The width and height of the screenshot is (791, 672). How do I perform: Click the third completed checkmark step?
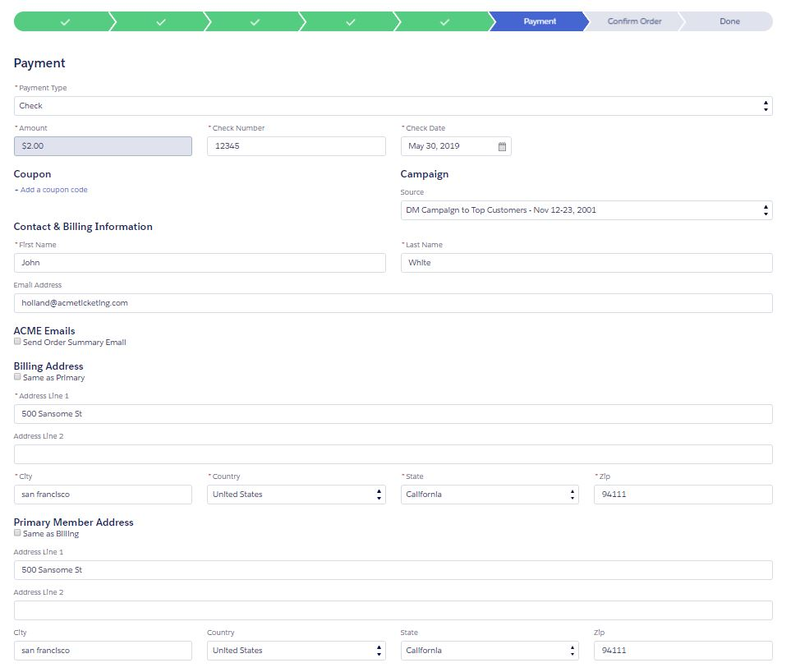(x=255, y=21)
